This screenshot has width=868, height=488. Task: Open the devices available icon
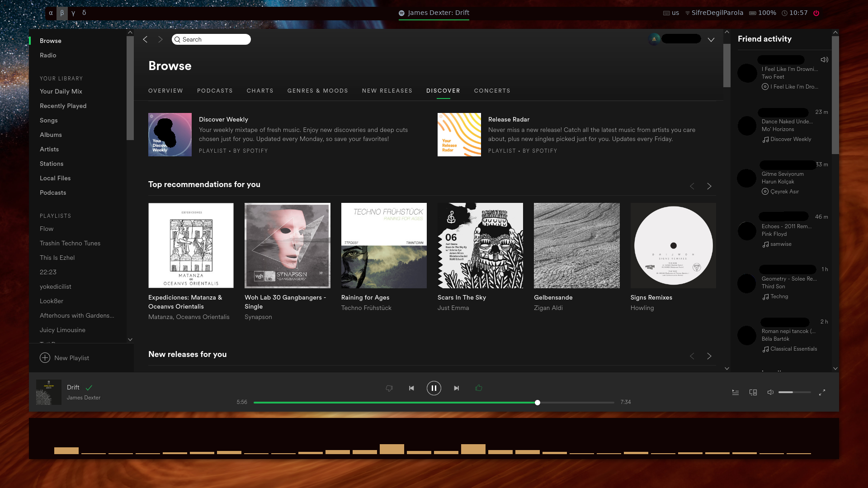coord(753,392)
